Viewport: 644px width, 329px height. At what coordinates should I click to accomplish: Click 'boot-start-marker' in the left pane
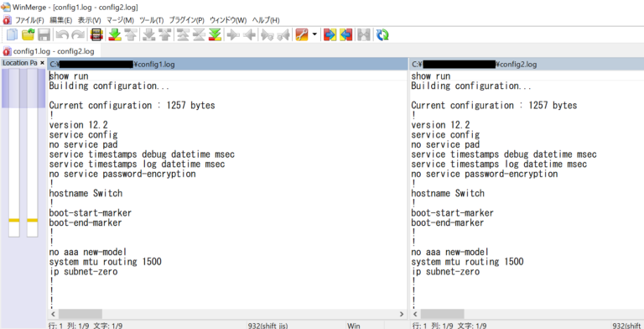[x=91, y=213]
